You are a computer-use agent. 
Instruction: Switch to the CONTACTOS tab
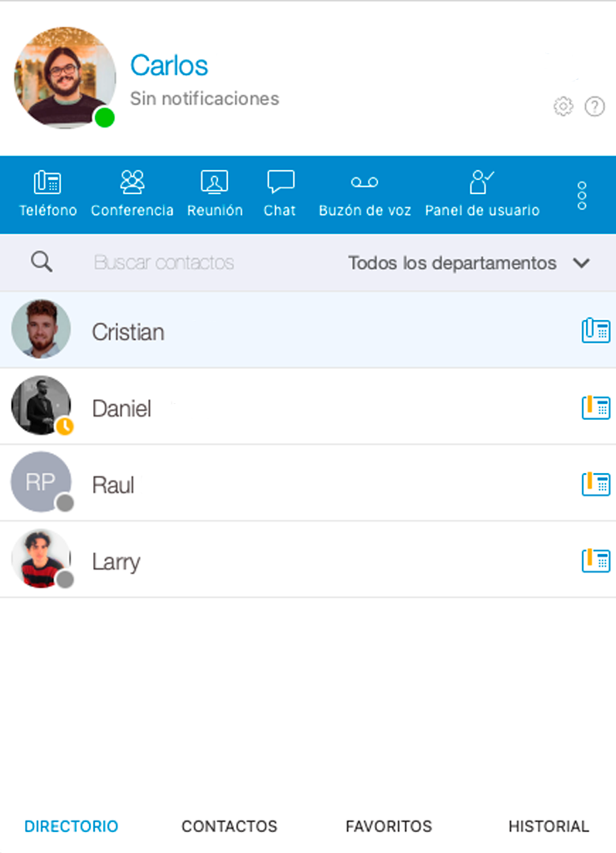pos(230,826)
